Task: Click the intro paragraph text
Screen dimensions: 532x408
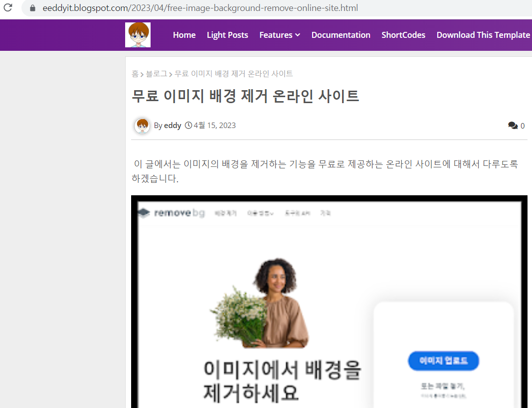Action: tap(325, 171)
